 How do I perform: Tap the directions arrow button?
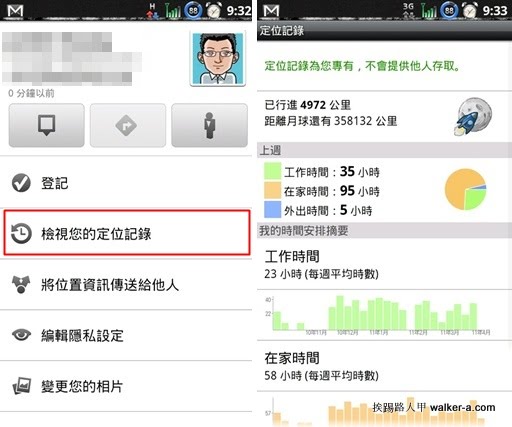click(x=128, y=125)
